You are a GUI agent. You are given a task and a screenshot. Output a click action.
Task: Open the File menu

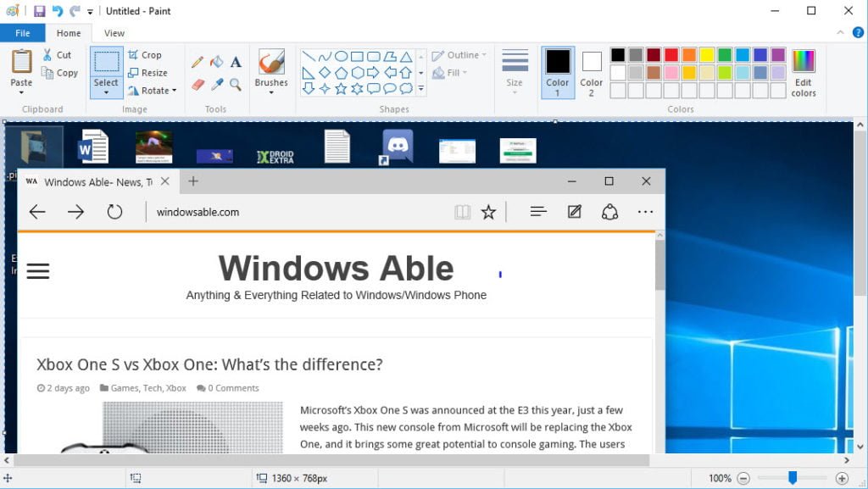pyautogui.click(x=23, y=33)
